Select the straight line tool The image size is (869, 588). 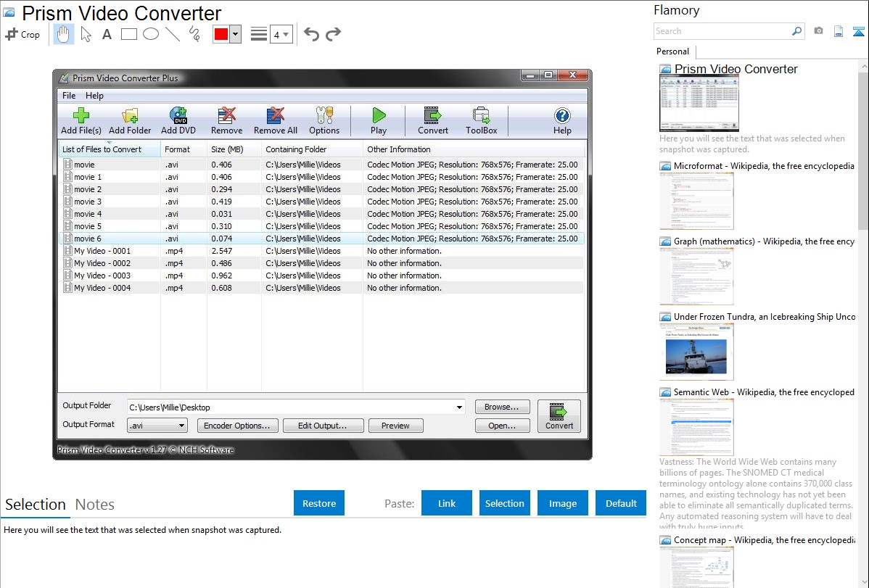tap(173, 34)
